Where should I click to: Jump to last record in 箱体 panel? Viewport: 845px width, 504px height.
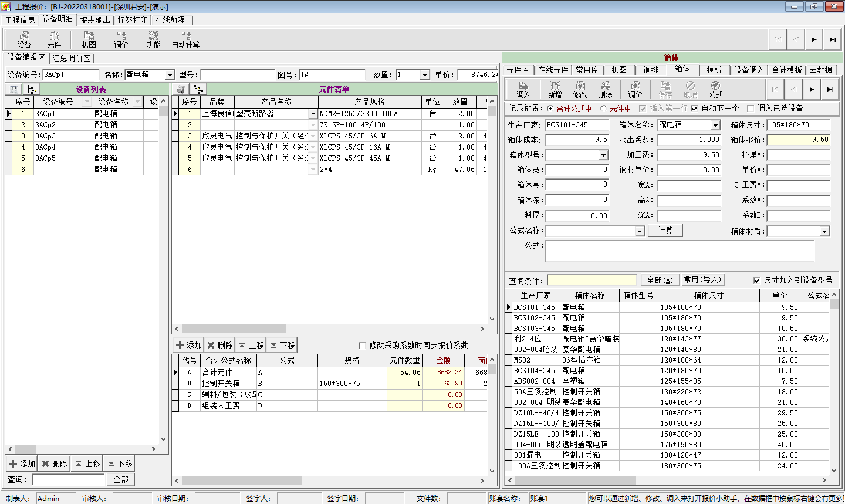click(x=830, y=89)
